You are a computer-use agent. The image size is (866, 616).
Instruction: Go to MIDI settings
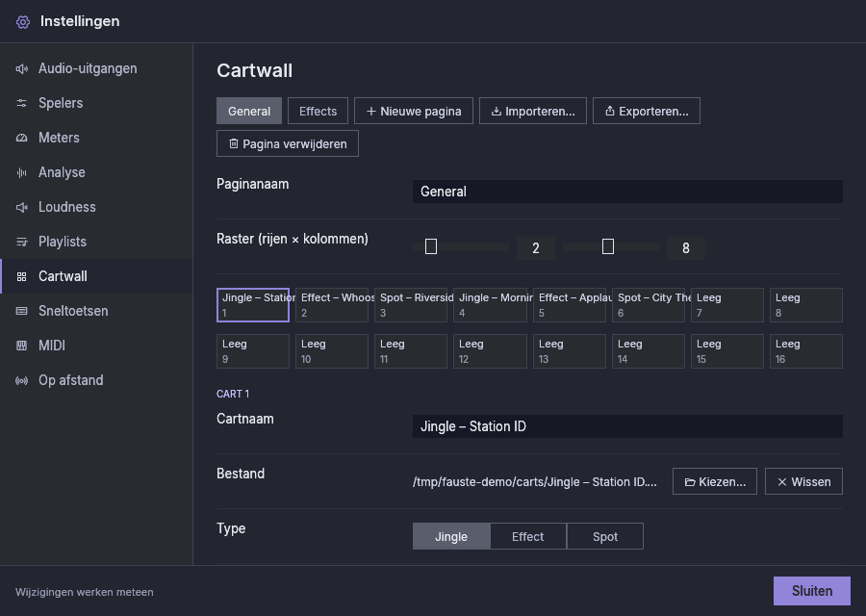click(x=96, y=346)
